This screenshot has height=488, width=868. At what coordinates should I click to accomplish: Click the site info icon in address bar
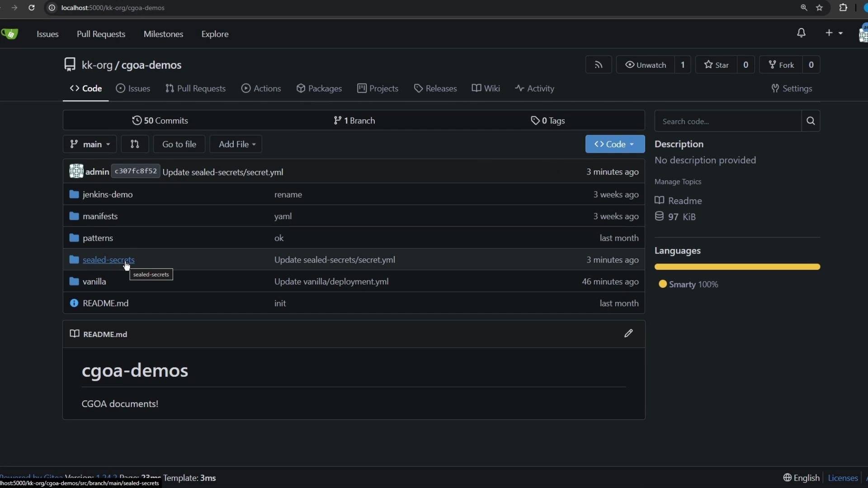pos(52,8)
